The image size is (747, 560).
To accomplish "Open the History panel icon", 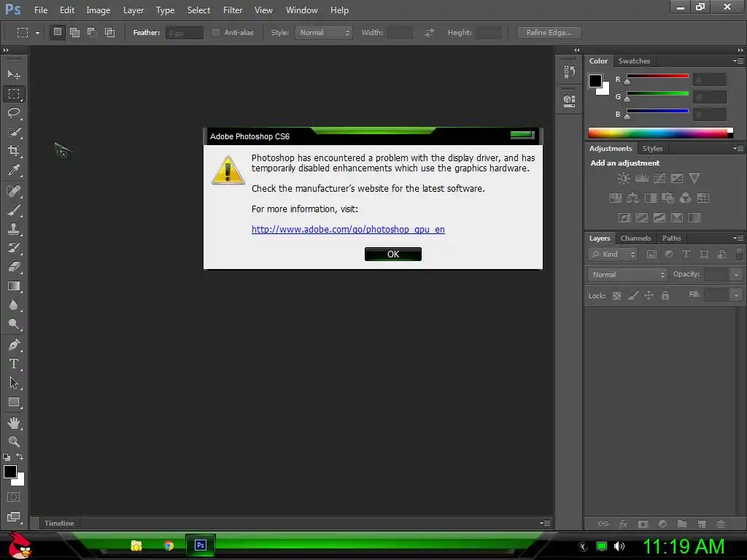I will (569, 72).
